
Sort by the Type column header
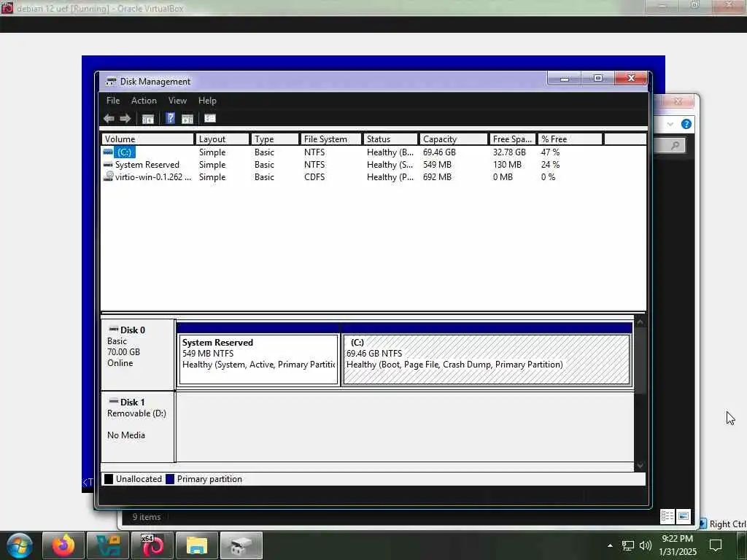275,139
